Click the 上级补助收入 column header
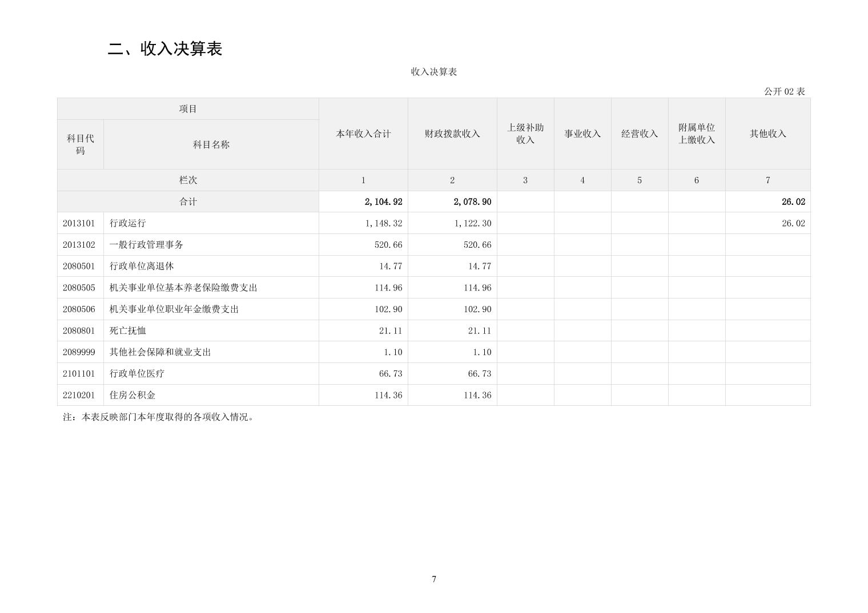 tap(525, 134)
